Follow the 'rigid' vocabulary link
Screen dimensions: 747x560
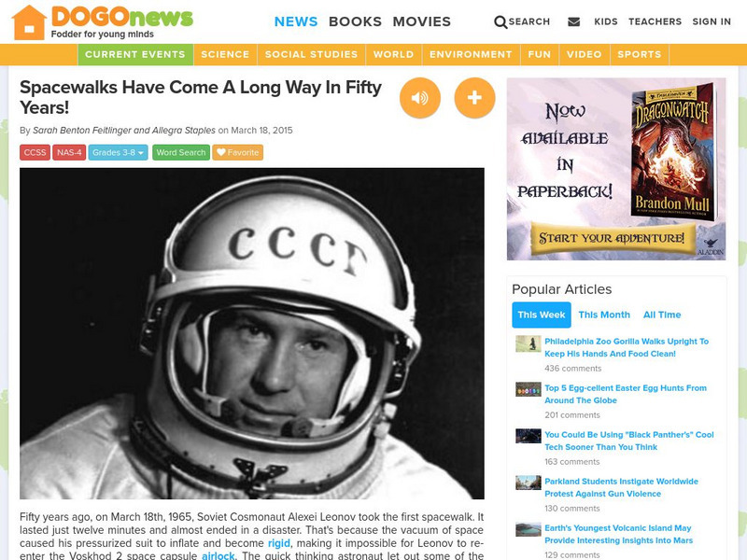point(278,543)
